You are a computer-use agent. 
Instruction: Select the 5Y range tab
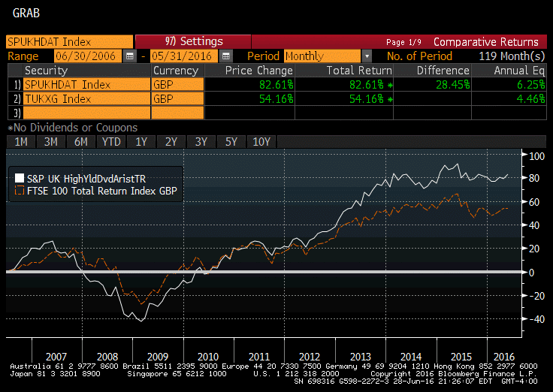click(231, 142)
